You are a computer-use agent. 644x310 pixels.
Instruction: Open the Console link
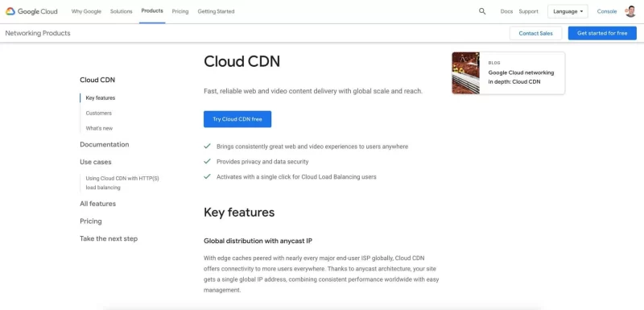607,11
